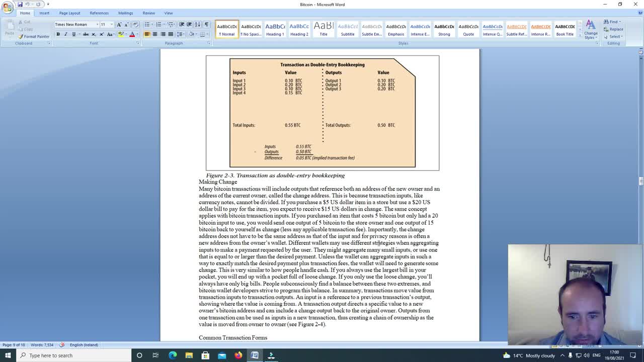Image resolution: width=644 pixels, height=362 pixels.
Task: Open multilevel list dropdown
Action: (x=175, y=25)
